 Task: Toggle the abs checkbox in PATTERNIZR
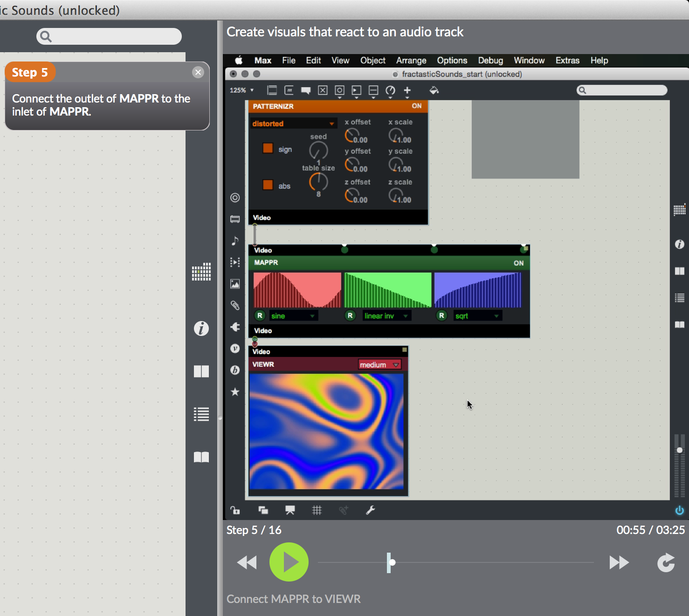pyautogui.click(x=268, y=185)
